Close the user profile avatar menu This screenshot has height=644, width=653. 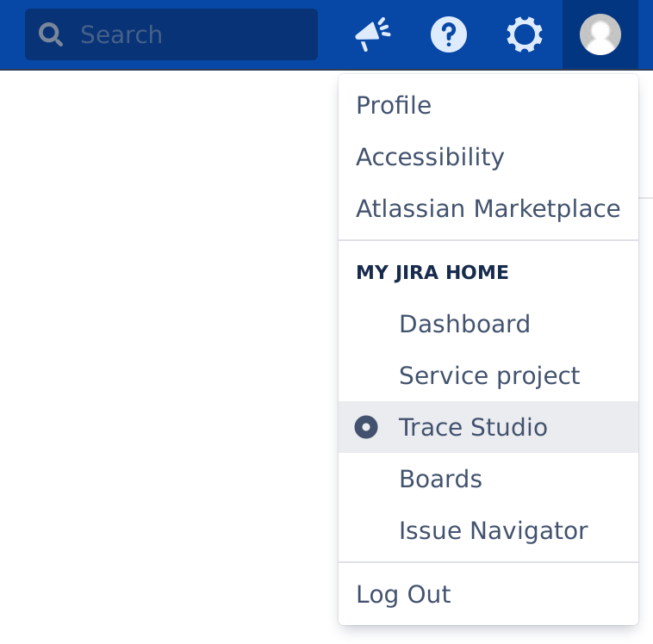600,34
